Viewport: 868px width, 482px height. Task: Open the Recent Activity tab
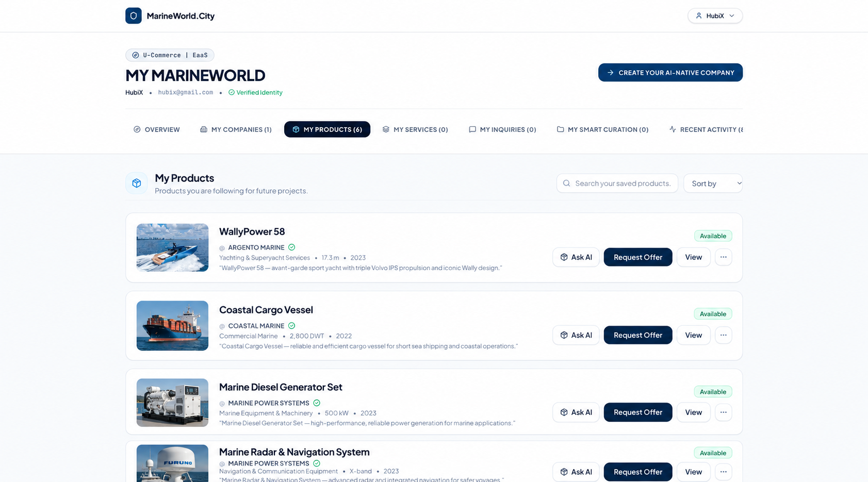(706, 129)
